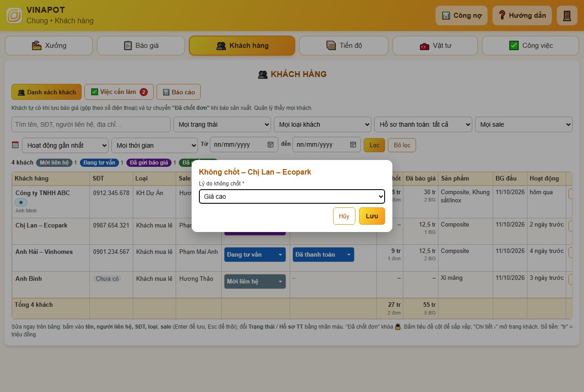Image resolution: width=584 pixels, height=392 pixels.
Task: Click the VINAPOT logo icon
Action: pos(14,15)
